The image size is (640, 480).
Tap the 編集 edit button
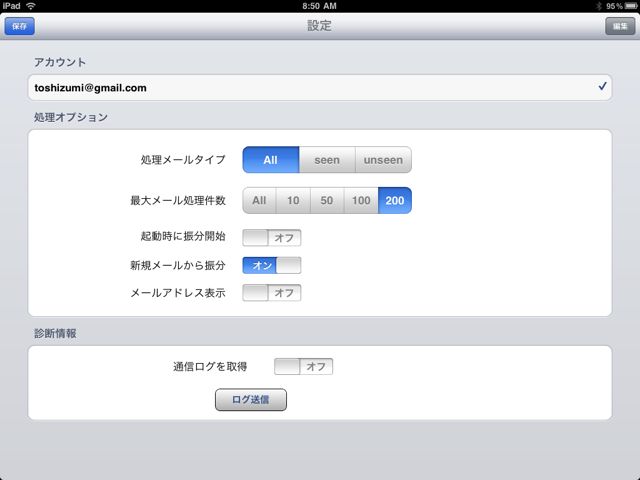620,26
